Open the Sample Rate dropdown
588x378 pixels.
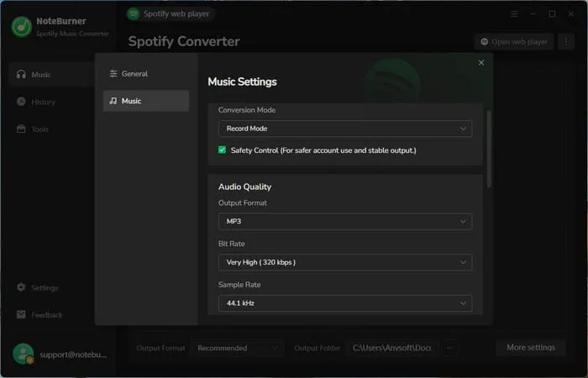[x=345, y=303]
